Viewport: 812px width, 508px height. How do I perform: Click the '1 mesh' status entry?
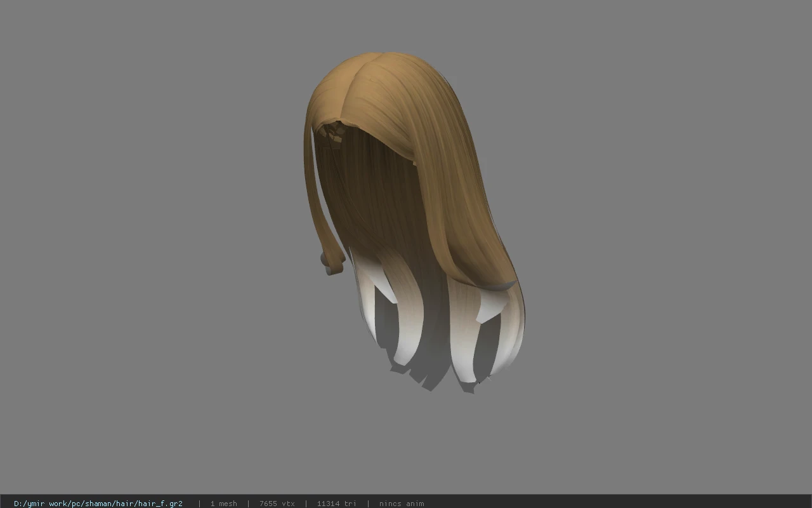[x=224, y=504]
